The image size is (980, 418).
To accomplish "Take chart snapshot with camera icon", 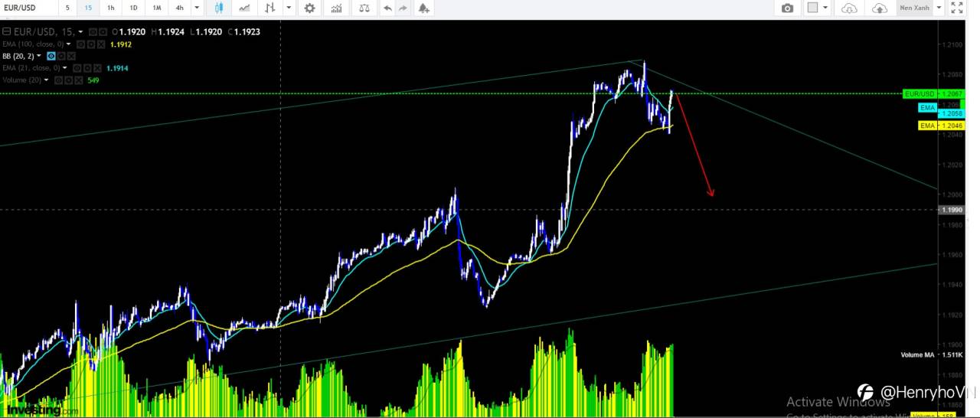I will pyautogui.click(x=788, y=8).
